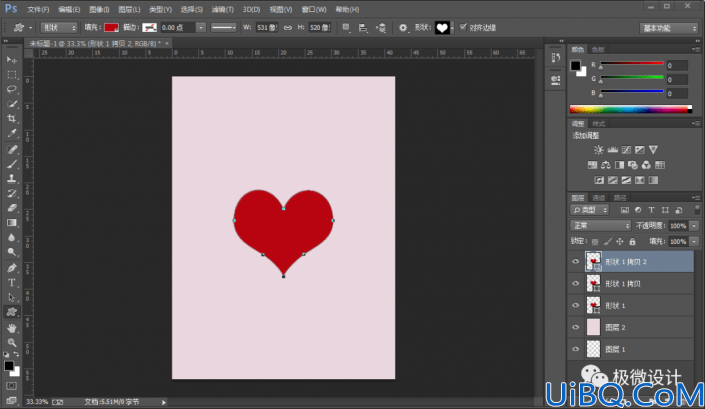Hide the 形状 1 拷贝 layer
The image size is (705, 409).
pyautogui.click(x=576, y=284)
